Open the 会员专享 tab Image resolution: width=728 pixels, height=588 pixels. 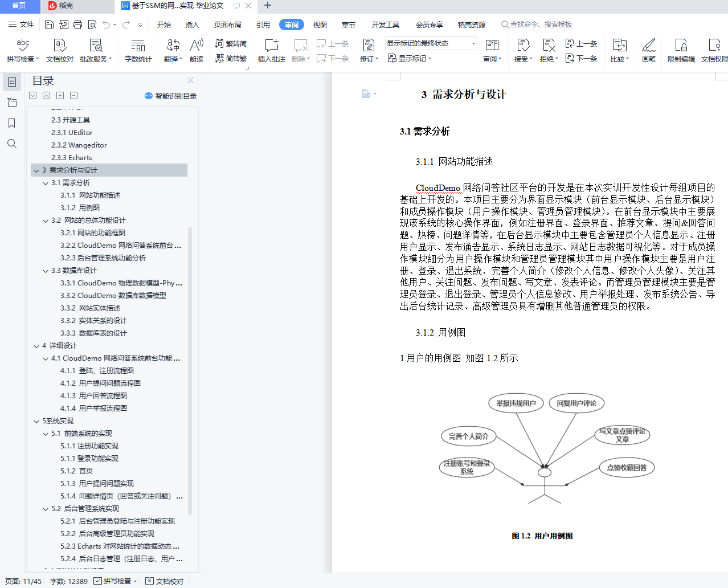point(430,24)
